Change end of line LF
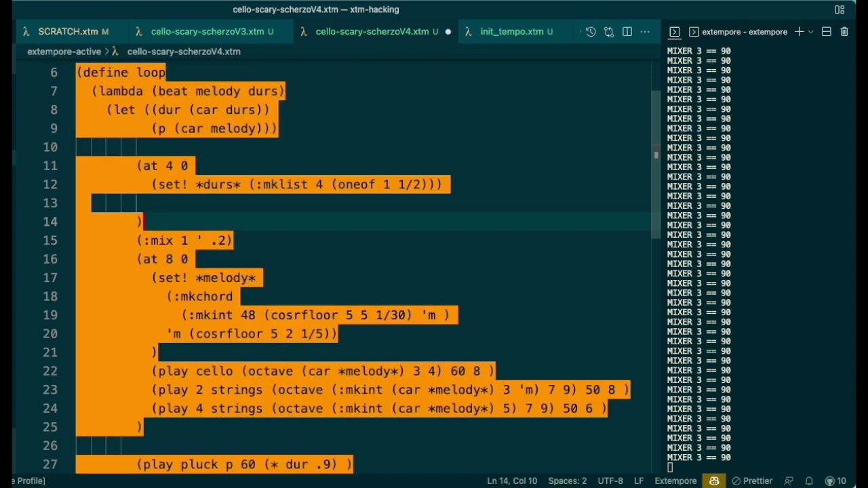 pos(639,481)
